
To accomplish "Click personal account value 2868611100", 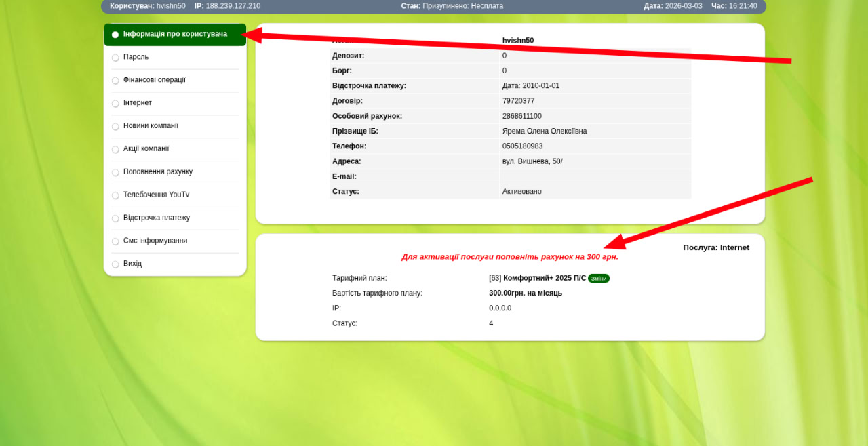I will (522, 116).
